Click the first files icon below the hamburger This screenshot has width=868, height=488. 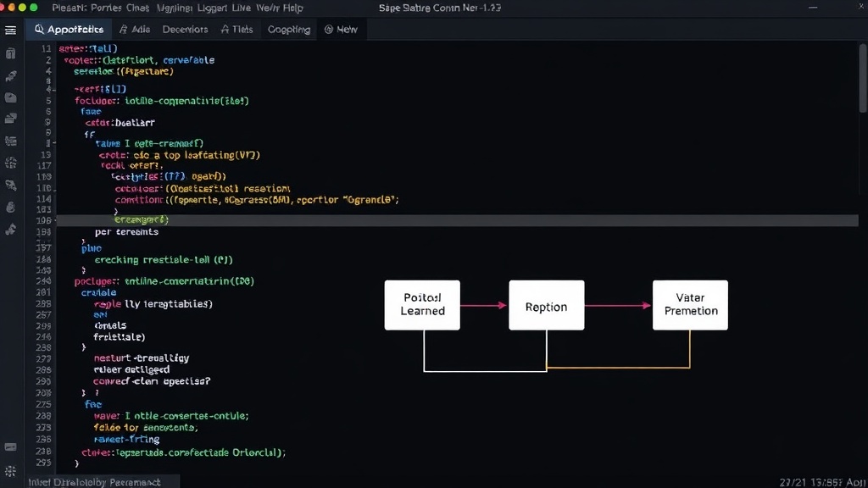point(10,53)
